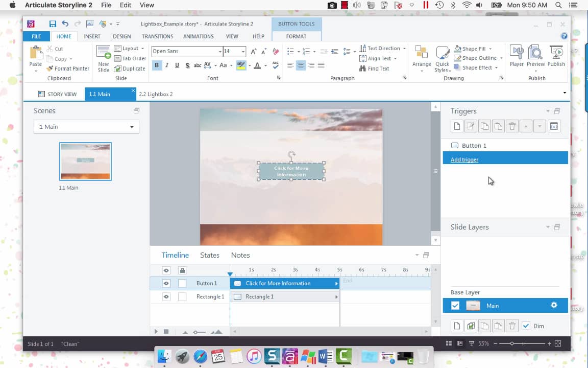Expand the Scenes selector '1 Main'
This screenshot has height=368, width=588.
pyautogui.click(x=86, y=127)
